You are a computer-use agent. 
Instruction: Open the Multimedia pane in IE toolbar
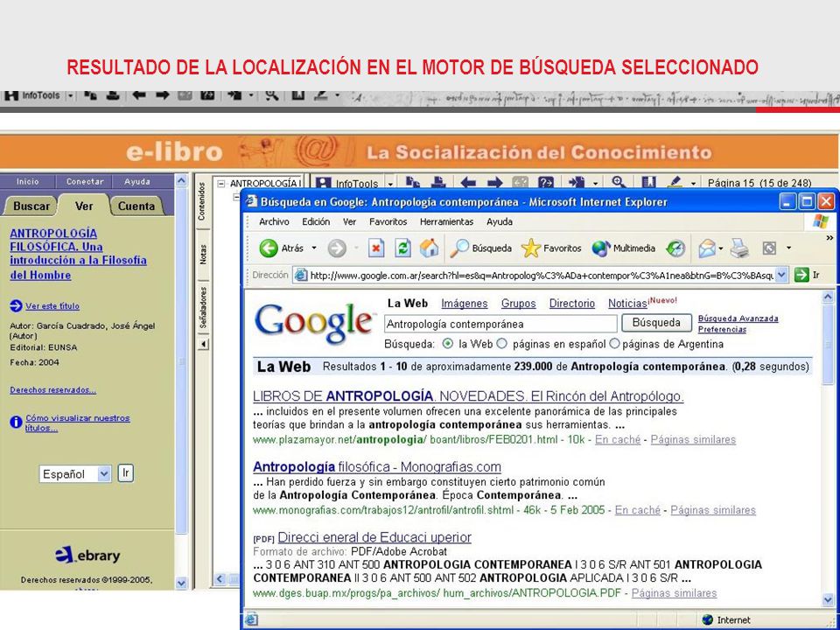[624, 248]
